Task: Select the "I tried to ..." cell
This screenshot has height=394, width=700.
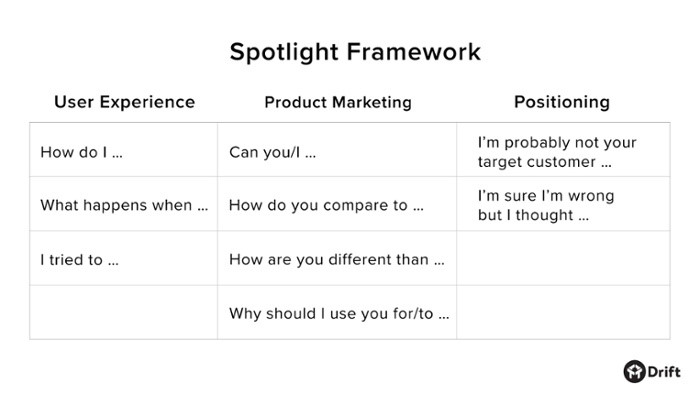Action: pyautogui.click(x=124, y=258)
